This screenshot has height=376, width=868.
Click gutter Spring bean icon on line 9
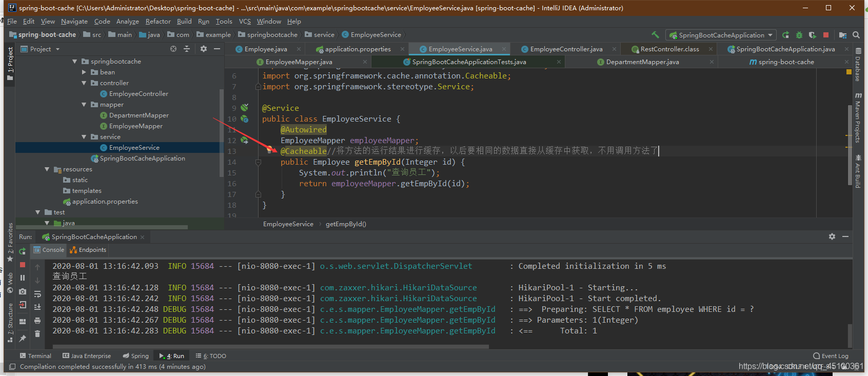(x=245, y=108)
